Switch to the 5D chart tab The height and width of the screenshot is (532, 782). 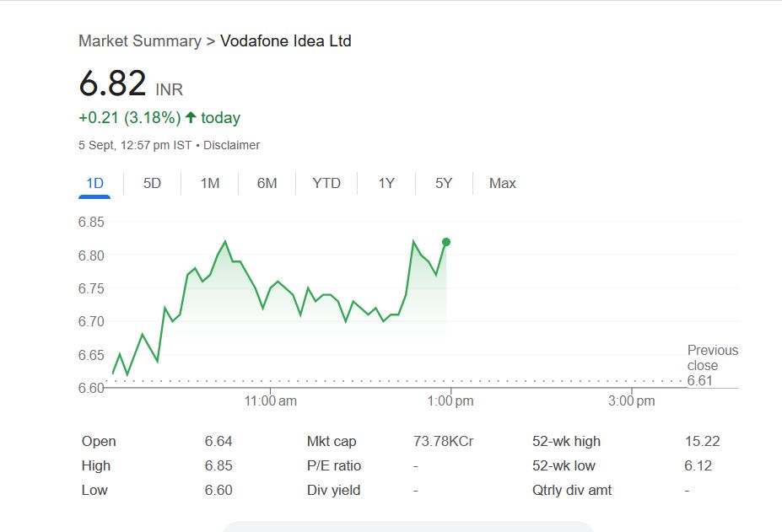(x=152, y=183)
